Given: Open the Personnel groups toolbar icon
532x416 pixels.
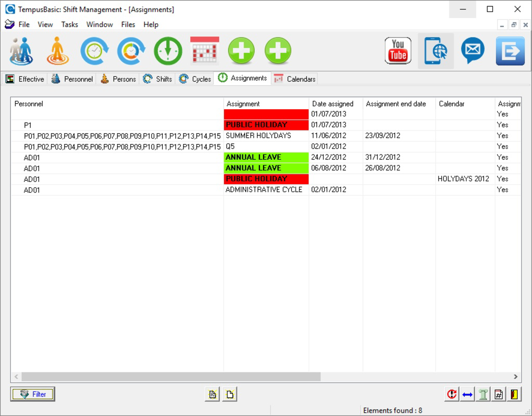Looking at the screenshot, I should (21, 51).
